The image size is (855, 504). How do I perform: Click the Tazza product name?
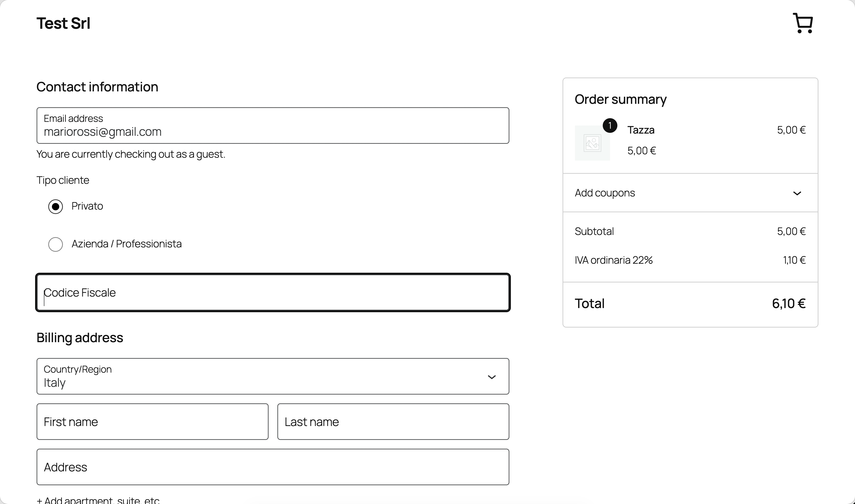pos(641,130)
